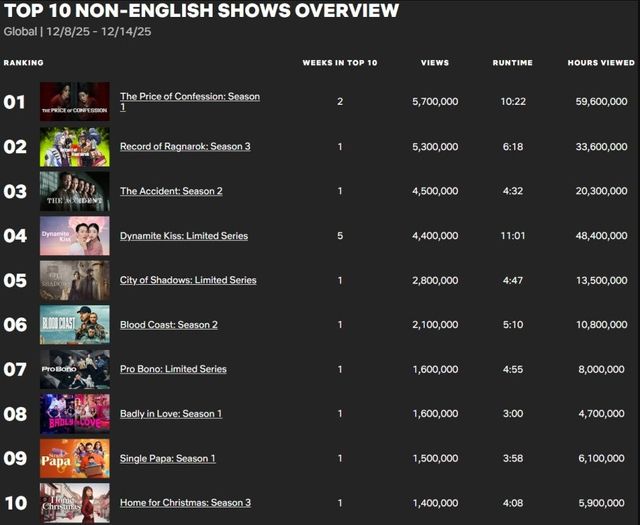The height and width of the screenshot is (525, 640).
Task: Click Blood Coast poster thumbnail
Action: 75,325
